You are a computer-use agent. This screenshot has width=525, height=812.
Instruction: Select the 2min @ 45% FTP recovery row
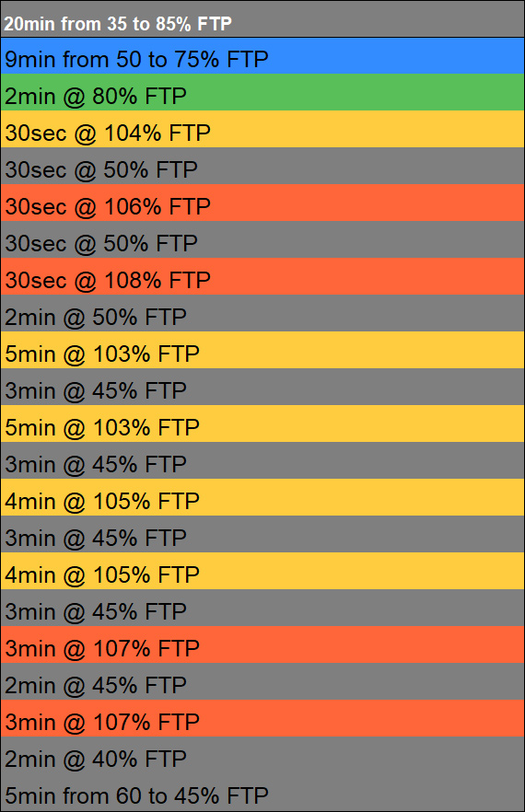point(262,681)
